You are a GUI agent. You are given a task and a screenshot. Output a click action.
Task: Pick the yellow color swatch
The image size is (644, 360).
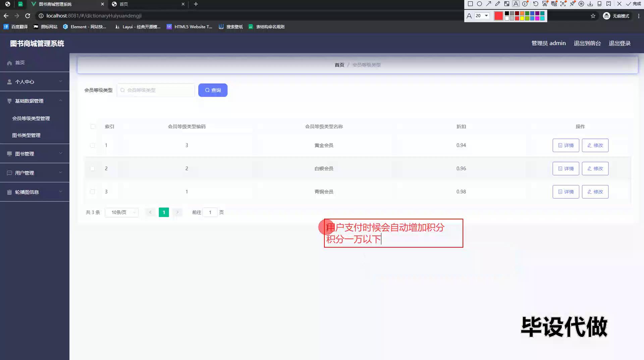[x=522, y=18]
